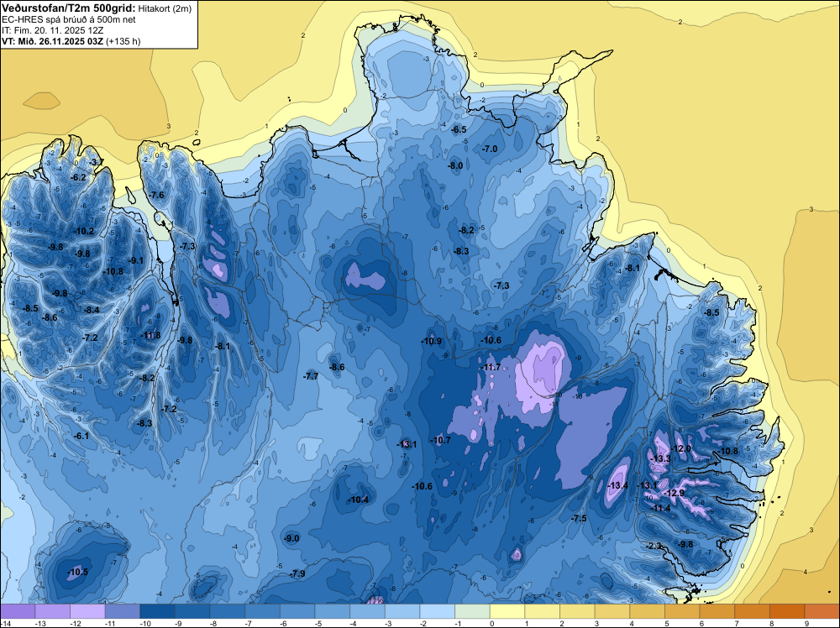
Task: Pick the legend swatch between -4 and -3
Action: [x=368, y=611]
